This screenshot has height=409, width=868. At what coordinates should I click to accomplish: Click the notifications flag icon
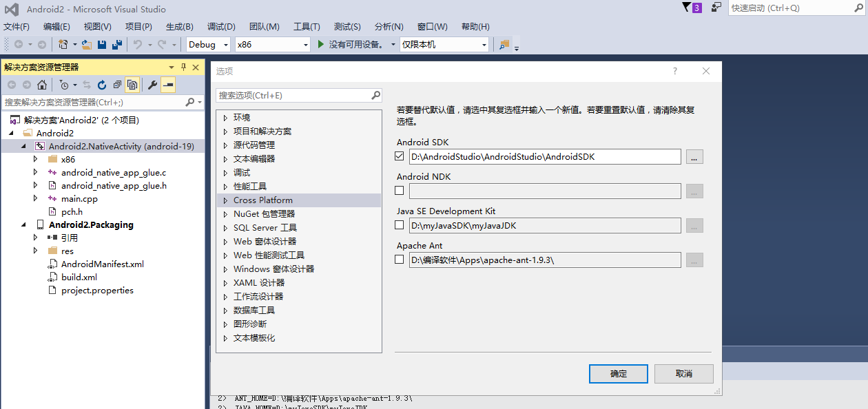(x=686, y=7)
